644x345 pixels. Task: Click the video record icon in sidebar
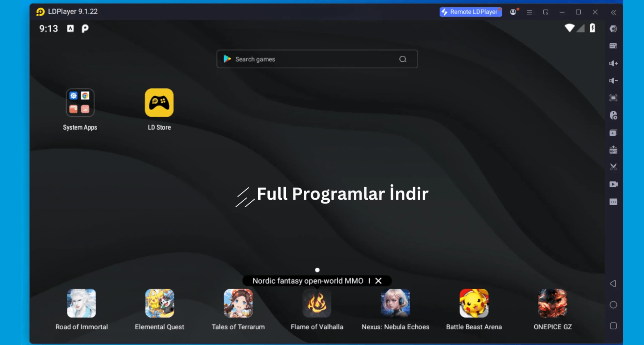[x=613, y=184]
